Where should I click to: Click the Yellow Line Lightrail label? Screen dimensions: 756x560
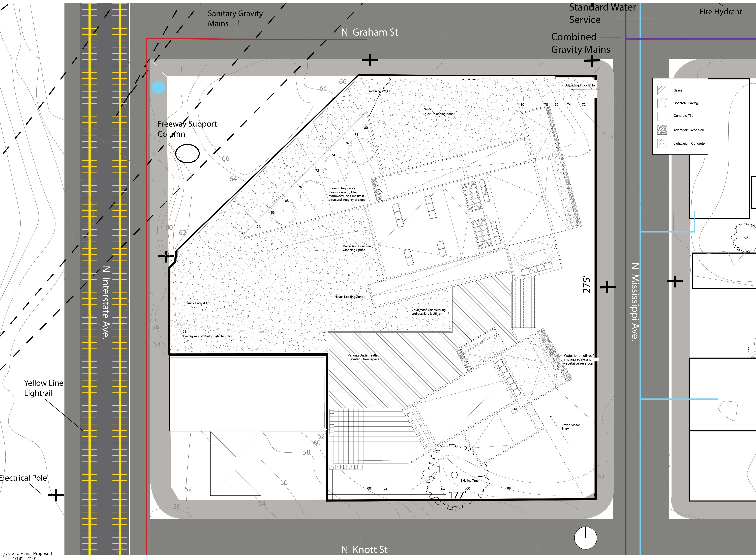43,388
